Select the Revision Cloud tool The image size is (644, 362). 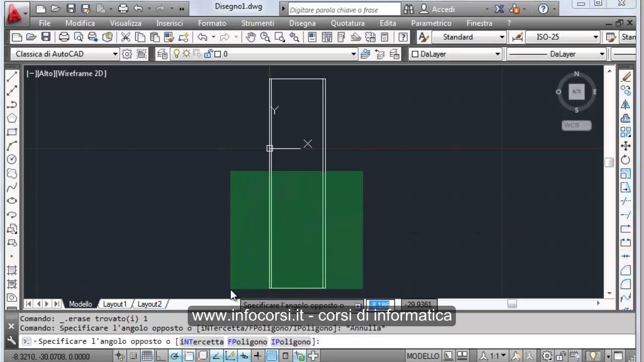[x=12, y=173]
